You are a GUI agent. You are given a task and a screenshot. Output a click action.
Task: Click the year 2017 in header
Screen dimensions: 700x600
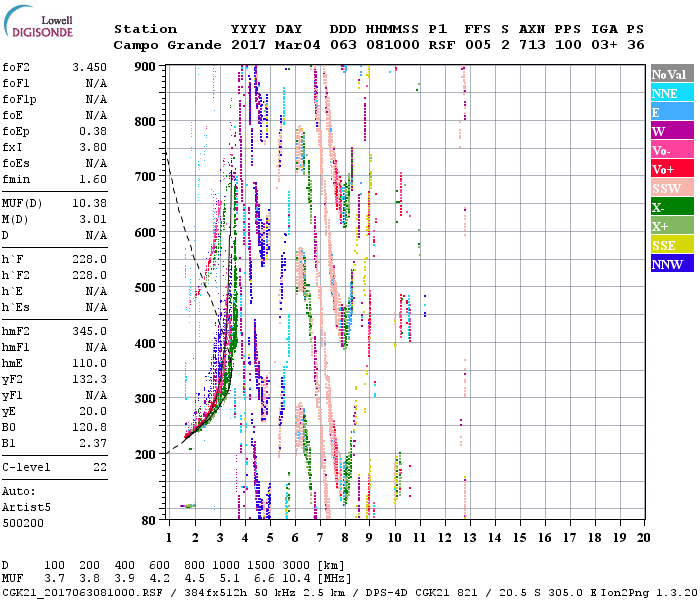(x=248, y=45)
